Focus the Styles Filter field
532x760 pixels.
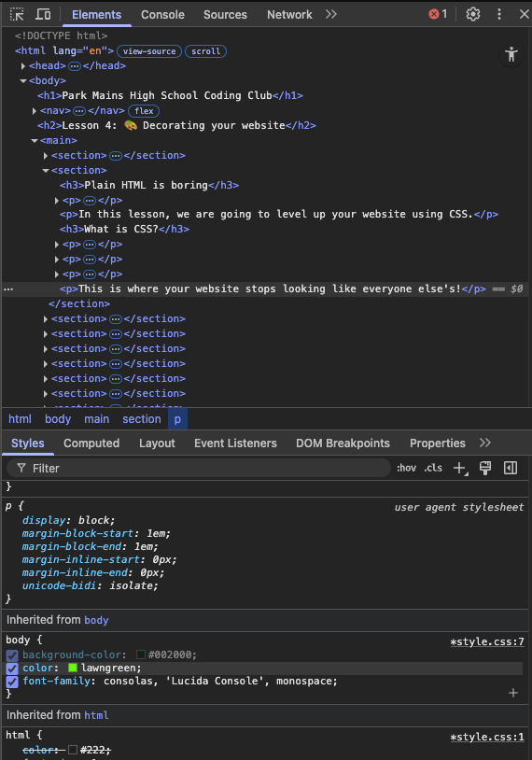[x=199, y=468]
